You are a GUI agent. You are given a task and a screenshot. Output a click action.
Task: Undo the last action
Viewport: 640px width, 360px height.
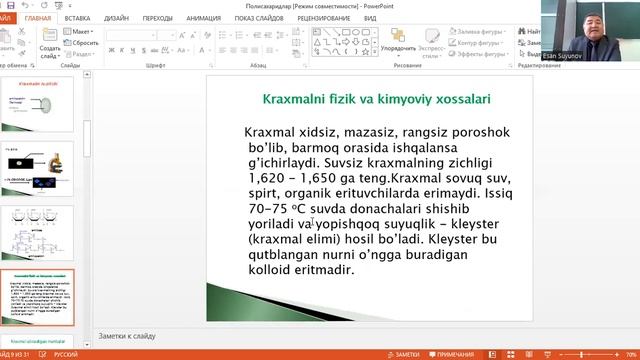tap(25, 5)
